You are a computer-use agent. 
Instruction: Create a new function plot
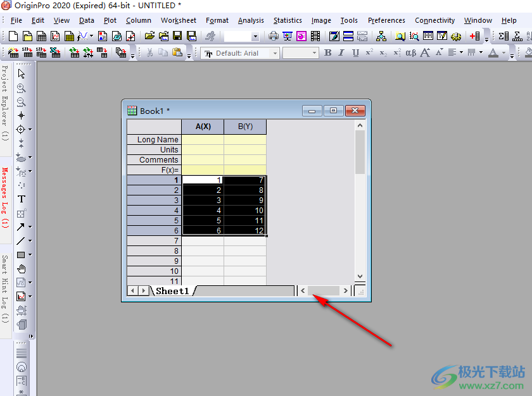82,36
